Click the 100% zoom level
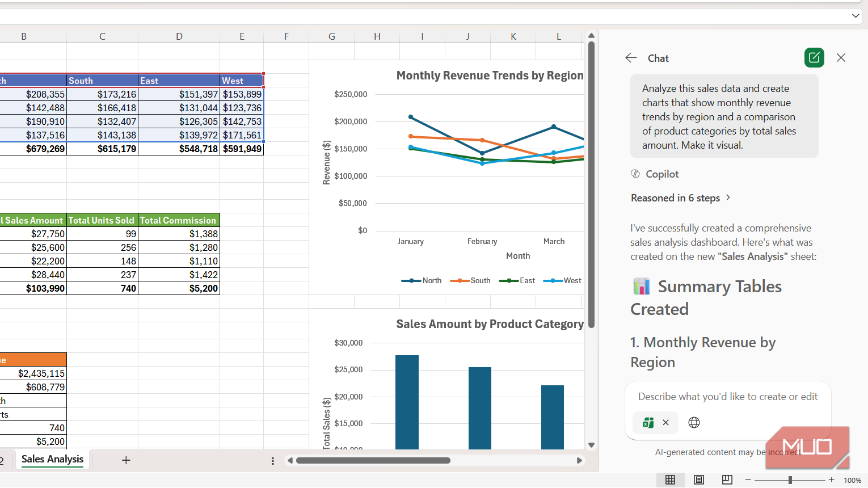868x488 pixels. click(852, 480)
